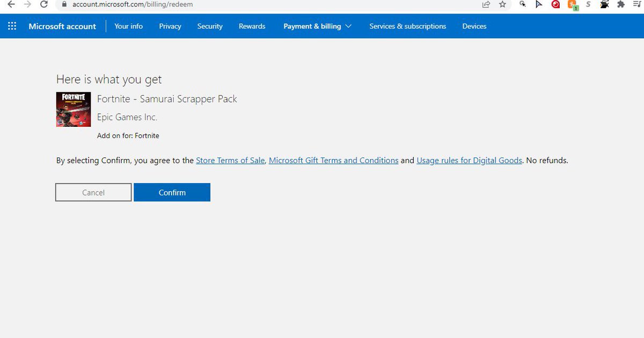Screen dimensions: 644x338
Task: Click the cursor-click extension icon
Action: coord(523,4)
